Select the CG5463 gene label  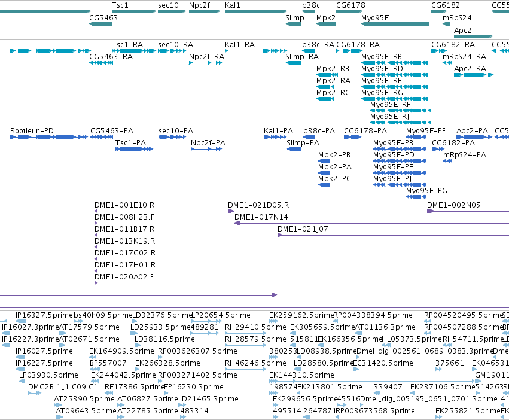point(103,18)
